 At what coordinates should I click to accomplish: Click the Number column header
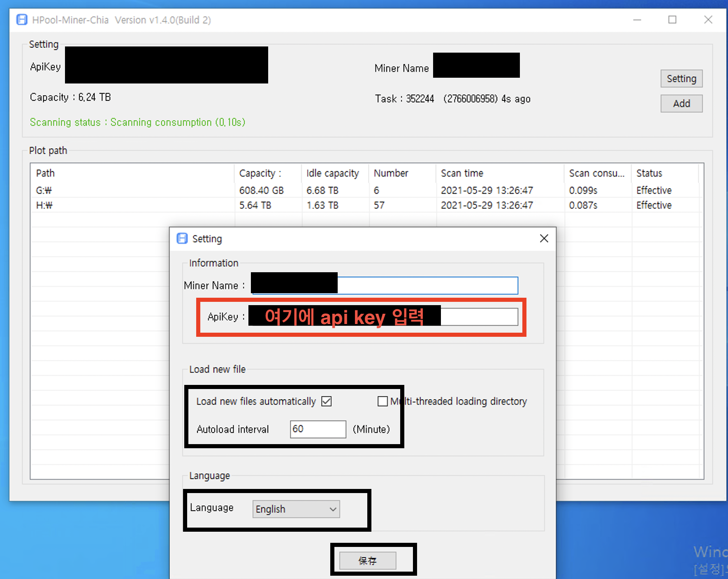coord(402,173)
